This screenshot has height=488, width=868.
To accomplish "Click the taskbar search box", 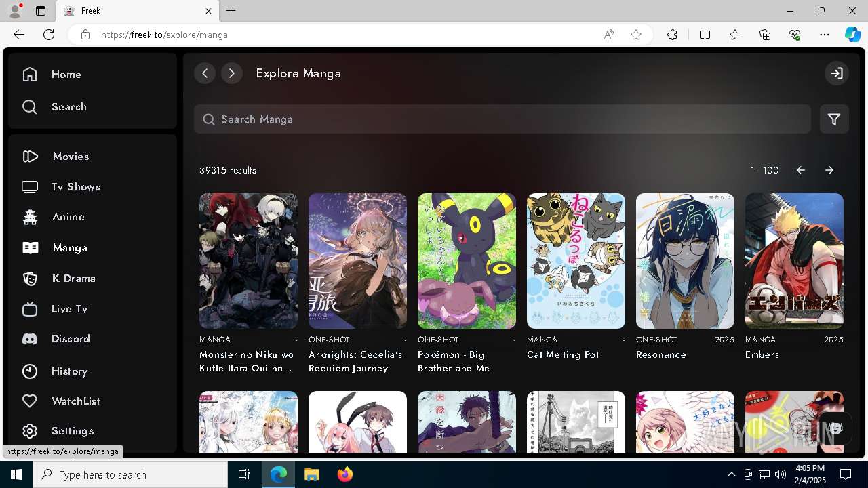I will [130, 474].
